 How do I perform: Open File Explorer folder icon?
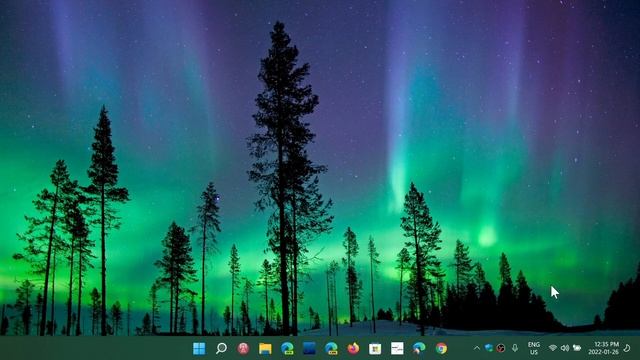click(265, 348)
